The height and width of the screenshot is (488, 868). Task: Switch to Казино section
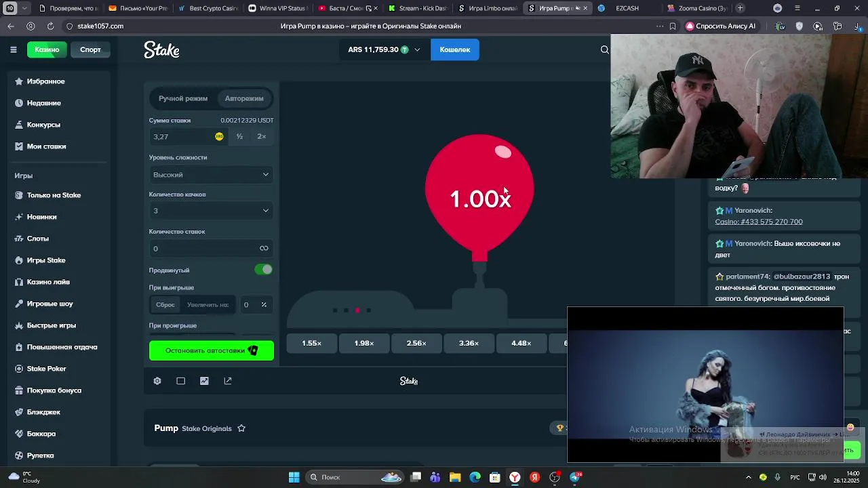point(47,49)
